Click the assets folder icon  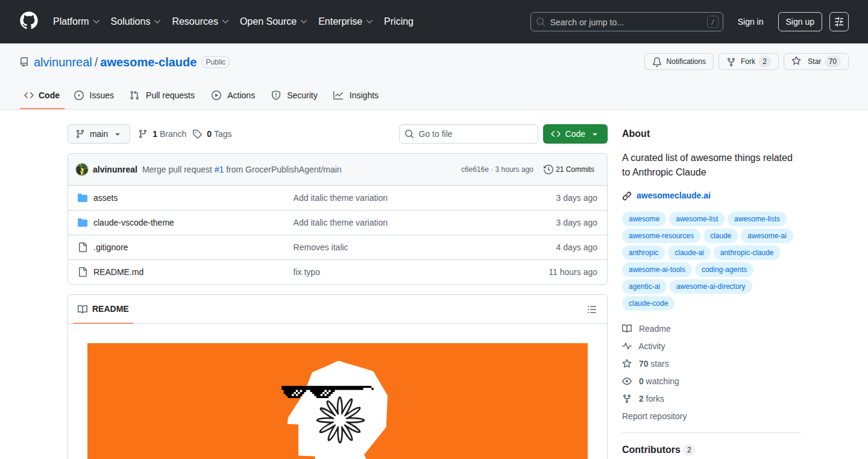point(83,198)
